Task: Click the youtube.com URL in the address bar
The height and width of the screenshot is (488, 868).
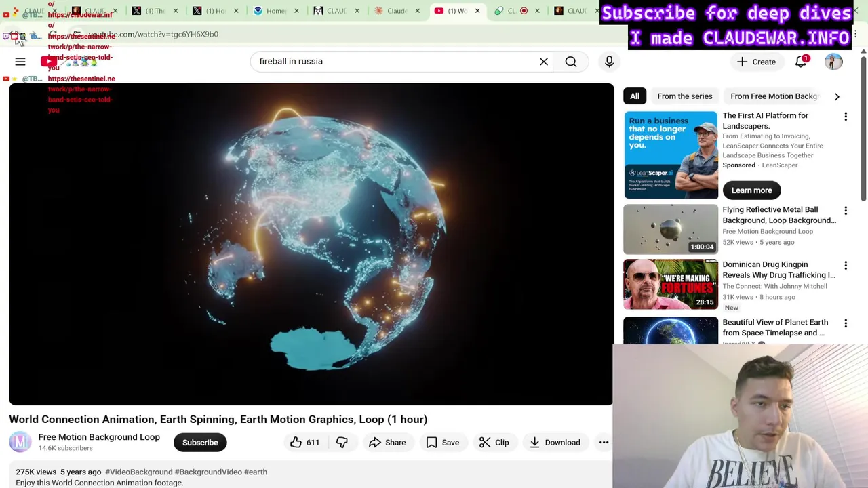Action: coord(153,34)
